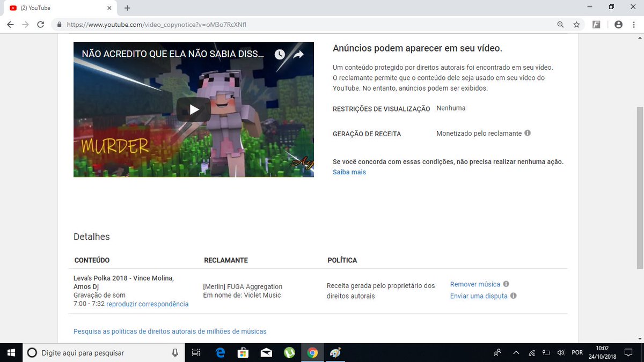The image size is (644, 362).
Task: Click the zoom magnifier icon in address bar
Action: (560, 25)
